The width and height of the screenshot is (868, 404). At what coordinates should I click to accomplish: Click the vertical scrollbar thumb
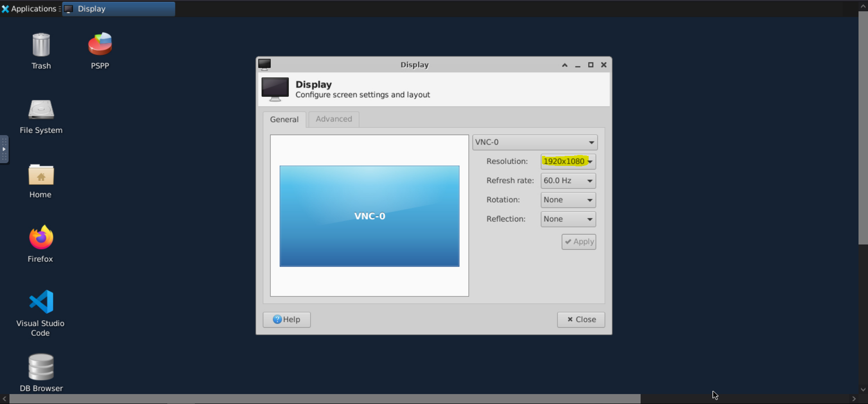point(863,128)
